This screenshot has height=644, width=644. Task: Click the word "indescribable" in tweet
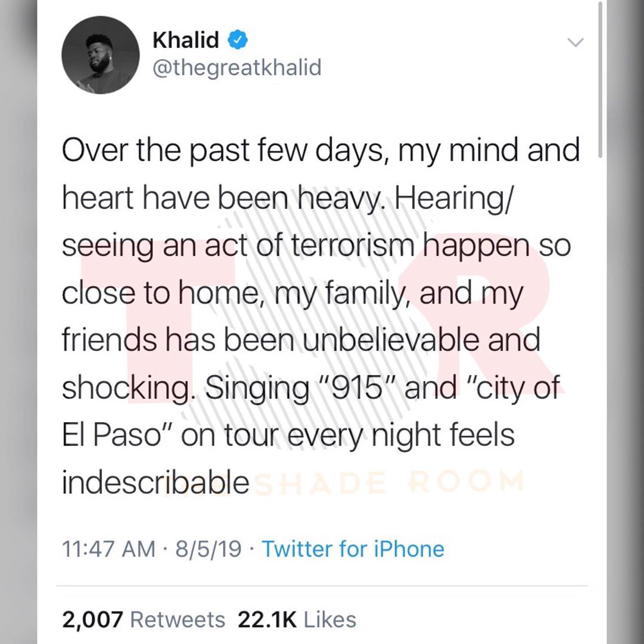click(x=156, y=482)
